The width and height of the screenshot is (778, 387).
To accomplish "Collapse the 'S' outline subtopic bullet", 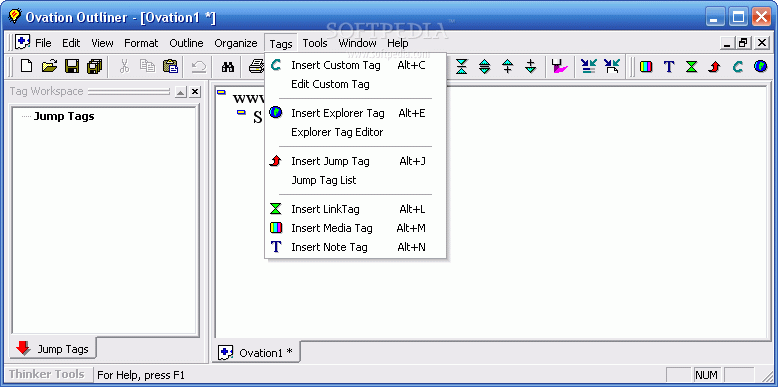I will [x=241, y=113].
